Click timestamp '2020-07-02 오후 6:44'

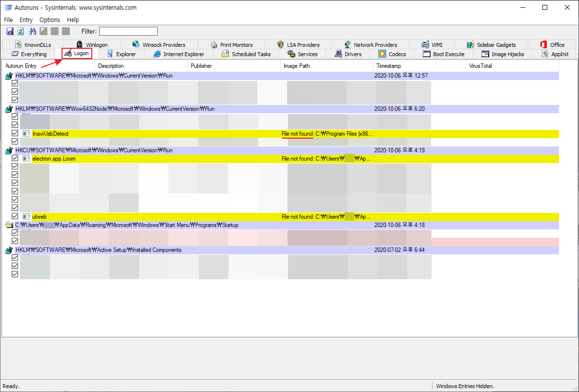tap(399, 250)
